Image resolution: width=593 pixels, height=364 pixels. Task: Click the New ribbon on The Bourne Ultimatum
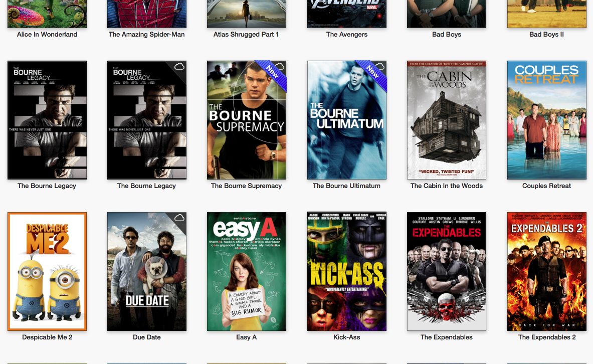372,75
